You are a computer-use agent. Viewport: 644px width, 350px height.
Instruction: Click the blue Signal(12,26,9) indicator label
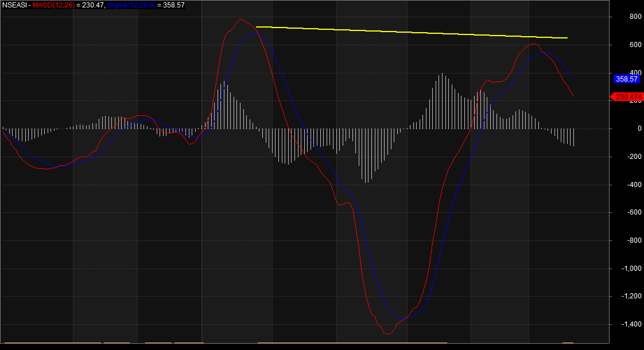click(x=131, y=5)
